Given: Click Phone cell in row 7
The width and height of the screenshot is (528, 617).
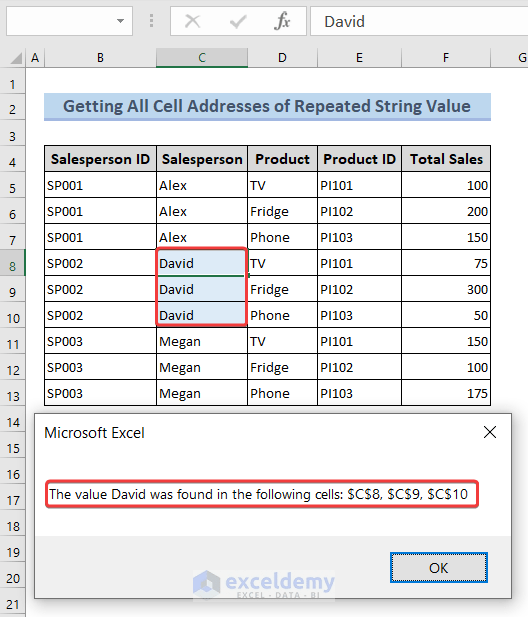Looking at the screenshot, I should pyautogui.click(x=282, y=237).
